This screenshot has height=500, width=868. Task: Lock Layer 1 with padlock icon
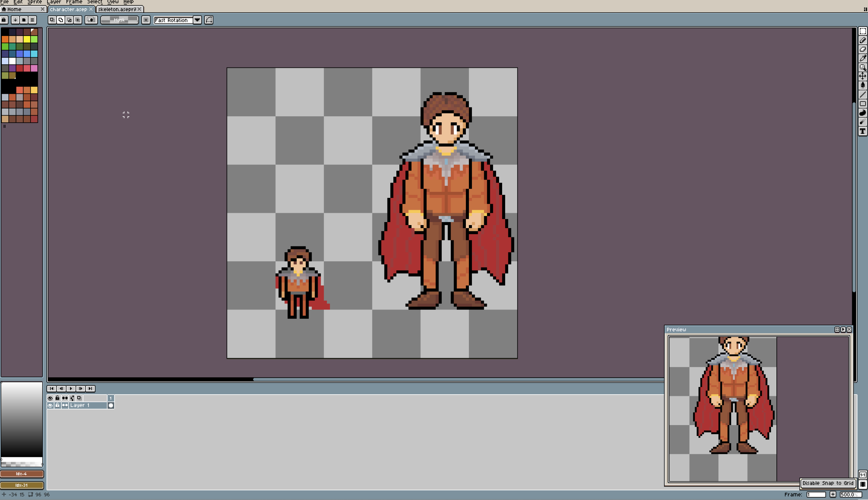57,405
